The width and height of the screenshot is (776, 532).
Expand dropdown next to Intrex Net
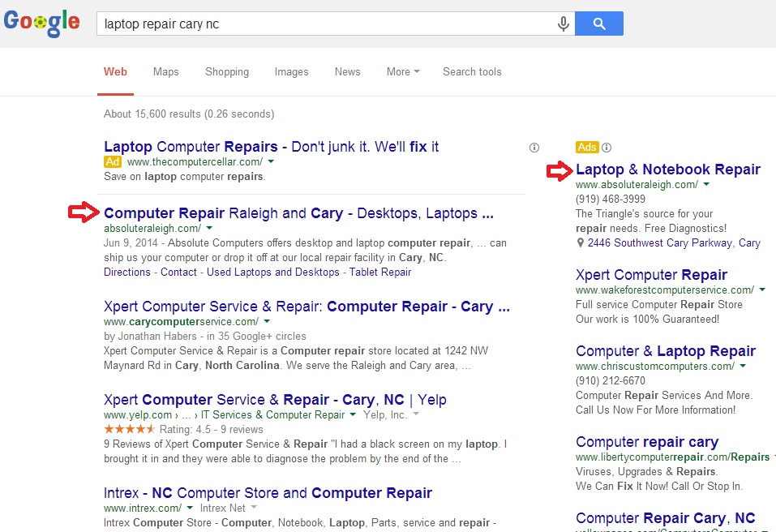coord(254,507)
